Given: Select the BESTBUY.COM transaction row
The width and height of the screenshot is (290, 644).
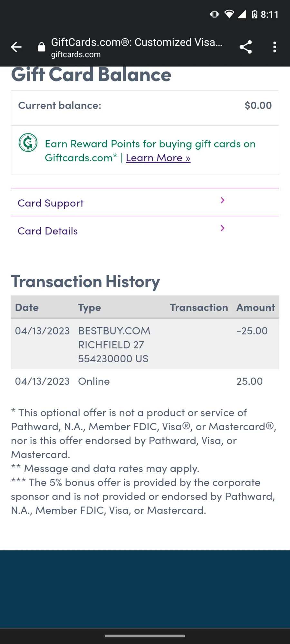Looking at the screenshot, I should coord(145,344).
